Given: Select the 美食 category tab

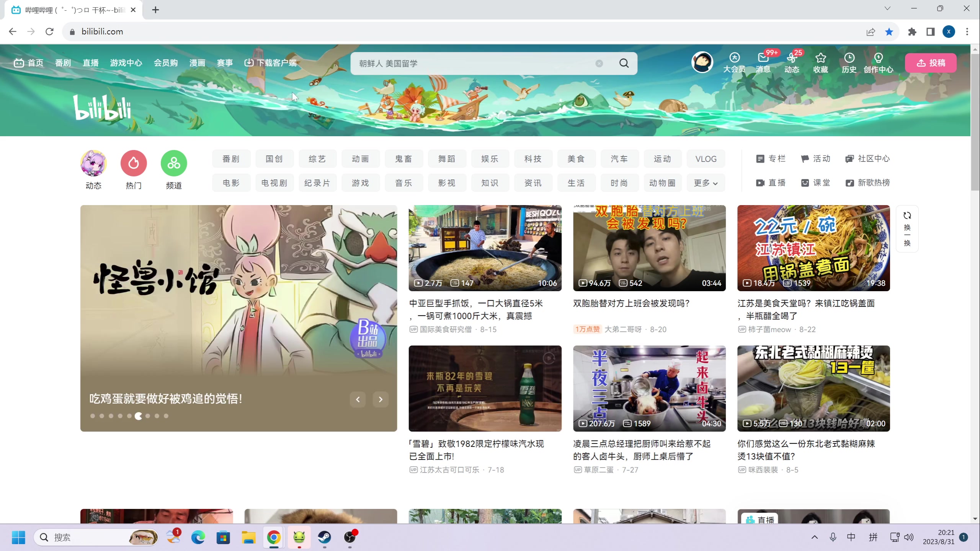Looking at the screenshot, I should click(x=576, y=159).
